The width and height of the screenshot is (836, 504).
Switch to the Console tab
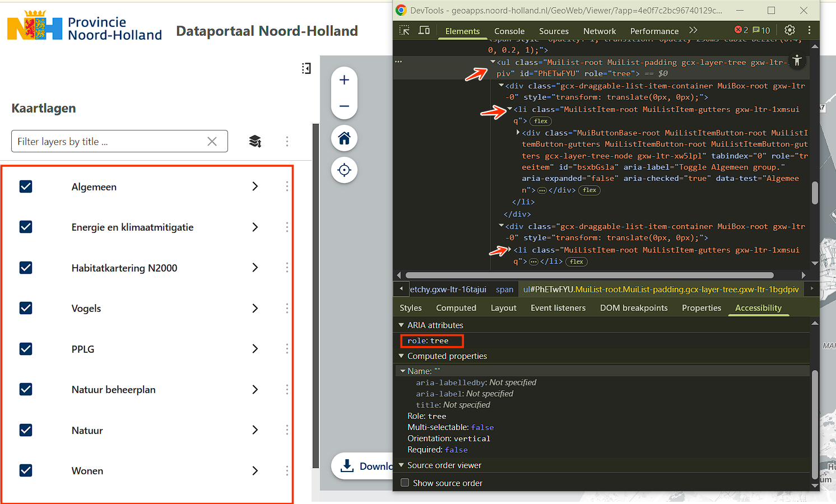point(509,31)
